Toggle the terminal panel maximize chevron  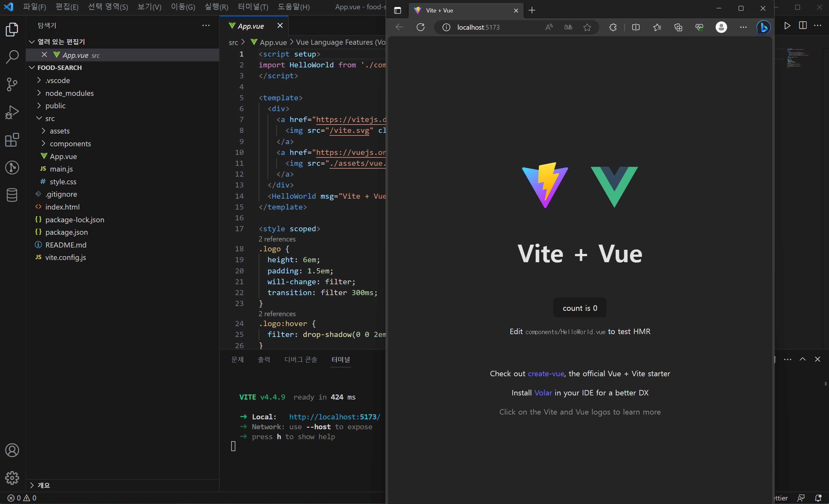(802, 359)
